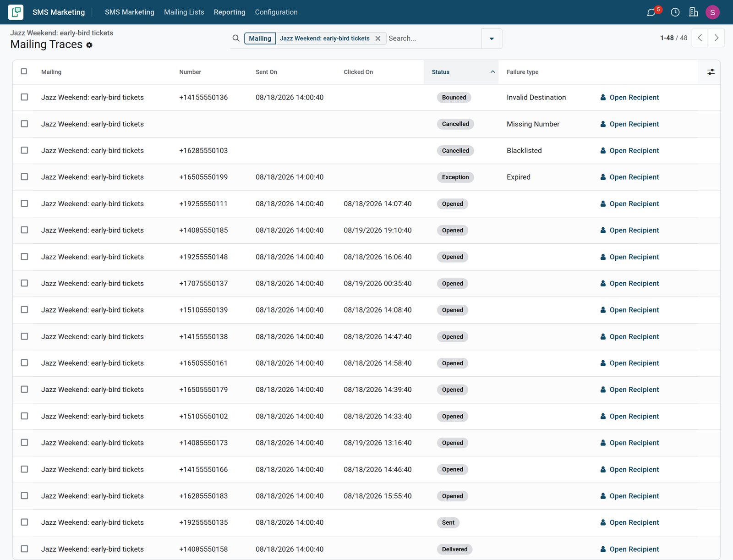Click the Delivered status badge
The width and height of the screenshot is (733, 560).
[x=454, y=549]
